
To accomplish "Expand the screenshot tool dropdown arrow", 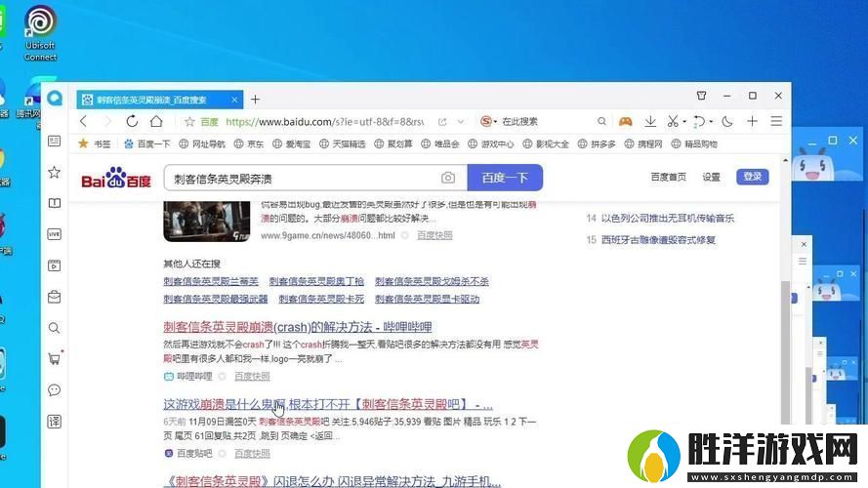I will [684, 122].
